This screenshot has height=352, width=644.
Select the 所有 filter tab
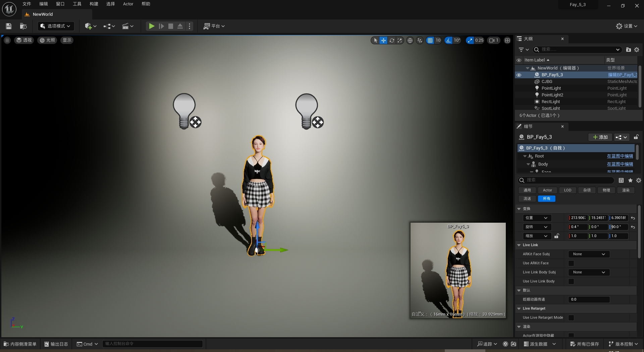[x=546, y=199]
